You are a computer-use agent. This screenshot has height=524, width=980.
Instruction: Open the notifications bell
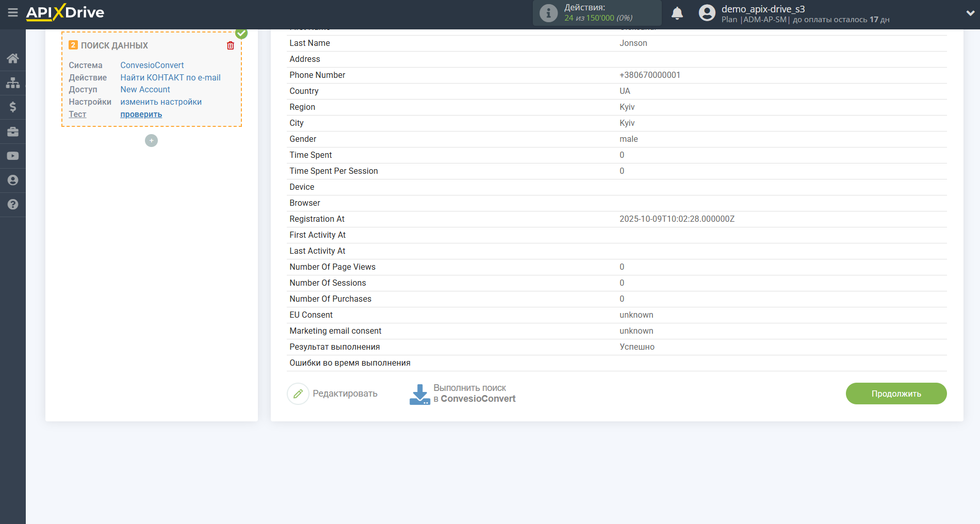click(x=677, y=13)
